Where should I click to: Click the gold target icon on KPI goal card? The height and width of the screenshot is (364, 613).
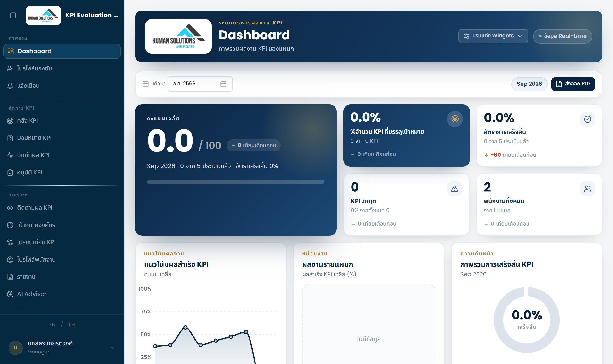tap(455, 119)
